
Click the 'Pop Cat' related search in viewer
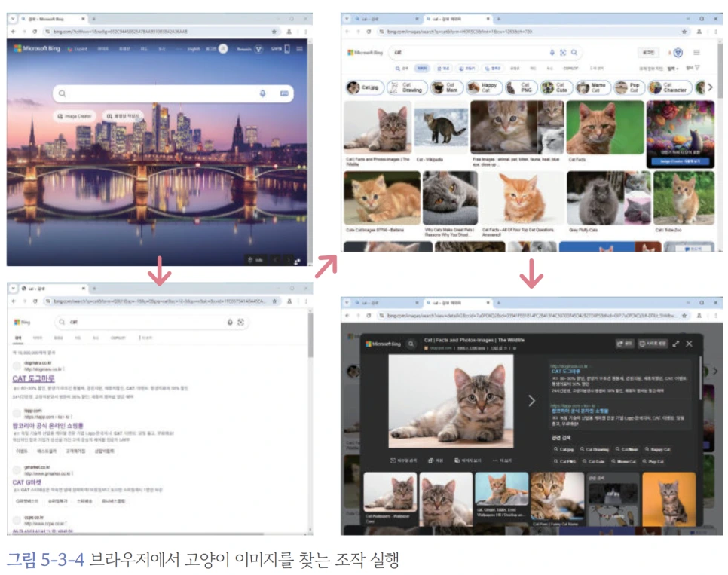click(x=653, y=462)
